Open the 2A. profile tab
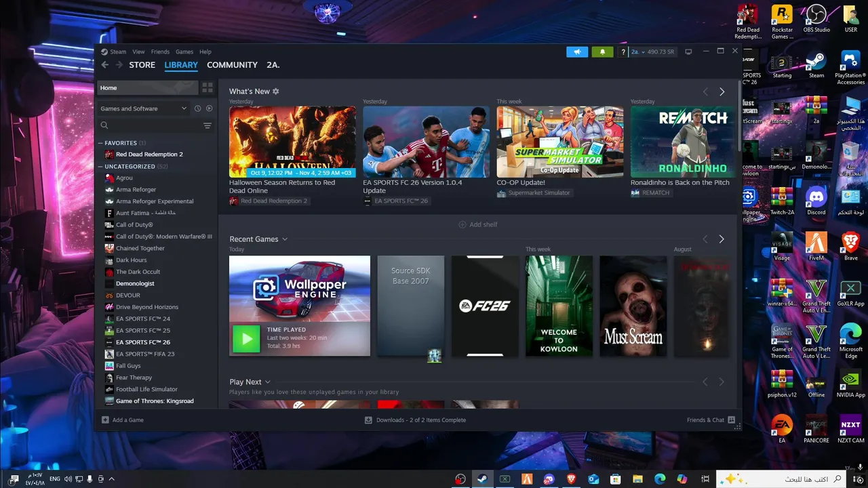This screenshot has height=488, width=868. click(273, 65)
